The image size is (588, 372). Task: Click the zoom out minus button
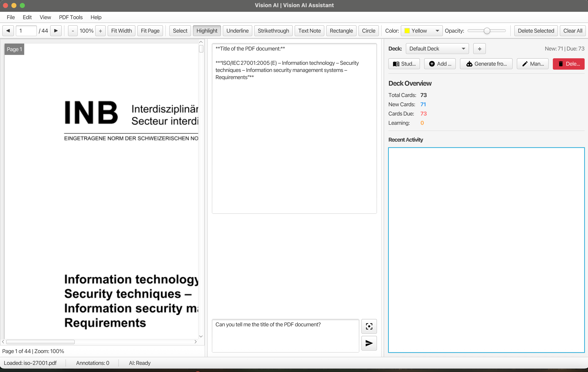tap(73, 31)
